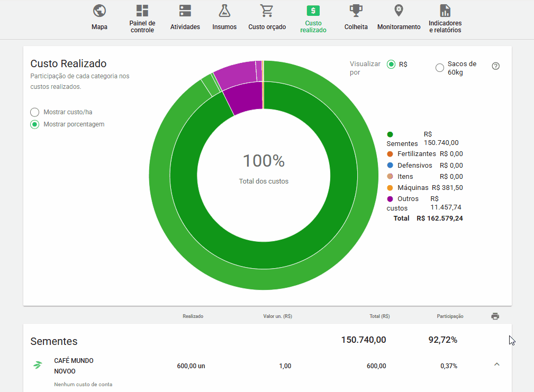Select R$ visualization radio button
The image size is (534, 392).
pyautogui.click(x=391, y=64)
